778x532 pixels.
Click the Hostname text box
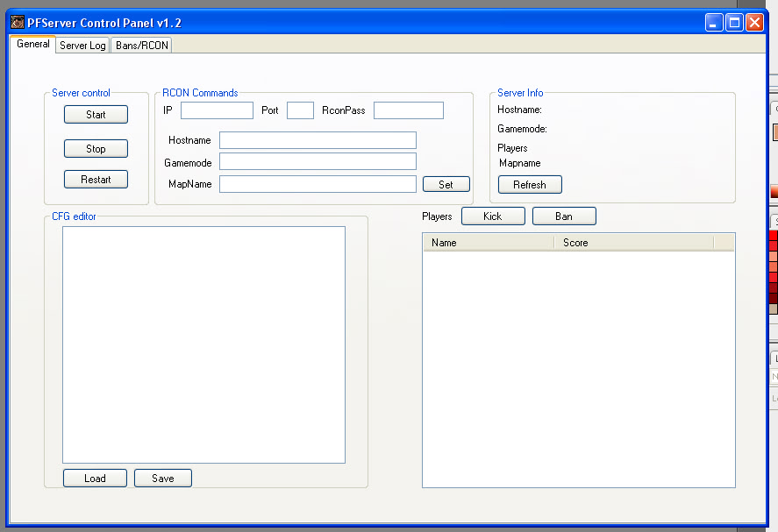[318, 140]
